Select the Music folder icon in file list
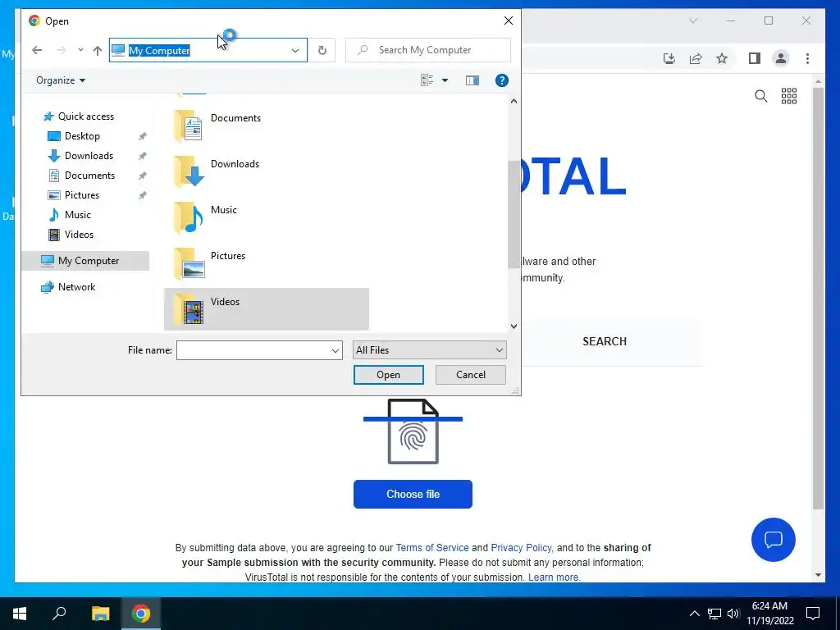Screen dimensions: 840x630 click(x=189, y=218)
